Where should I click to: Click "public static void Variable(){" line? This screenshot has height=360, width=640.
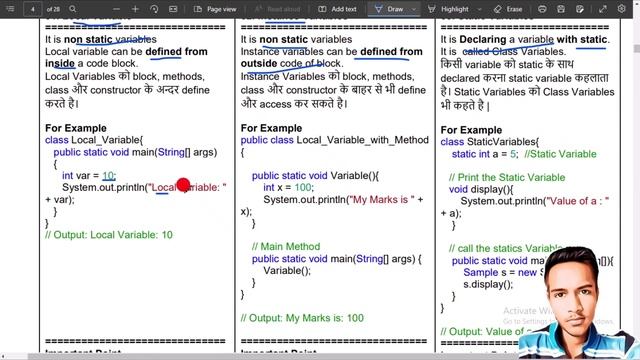(315, 176)
